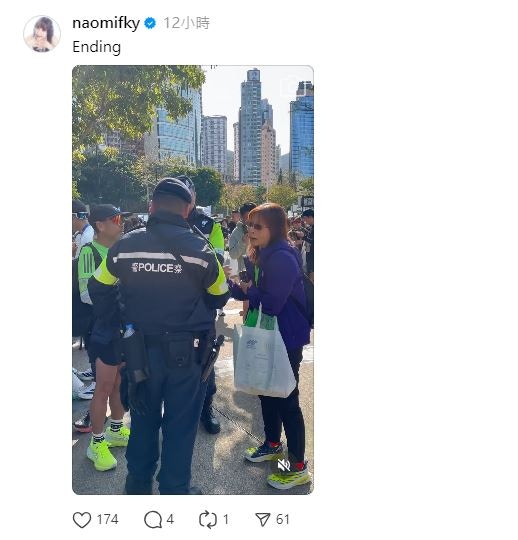Click the faint video icon on clip's corner
Viewport: 518px width, 540px height.
[290, 86]
